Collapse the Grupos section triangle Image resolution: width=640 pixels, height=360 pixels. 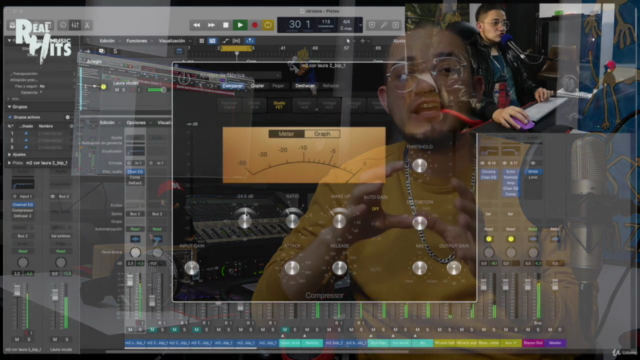coord(9,107)
